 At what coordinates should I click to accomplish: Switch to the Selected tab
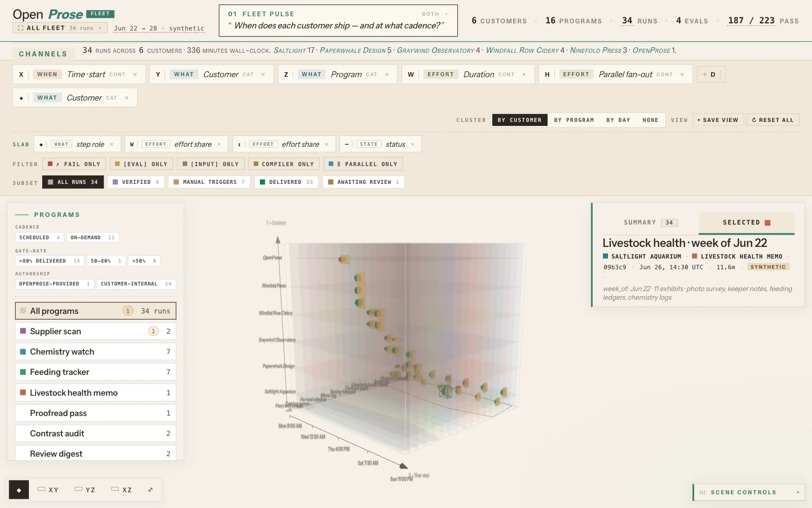(747, 223)
